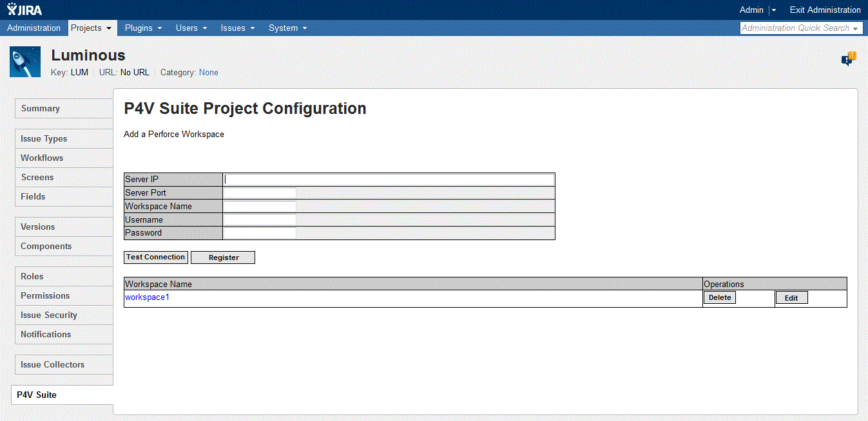Open the Screens tab
The height and width of the screenshot is (421, 868).
coord(64,177)
